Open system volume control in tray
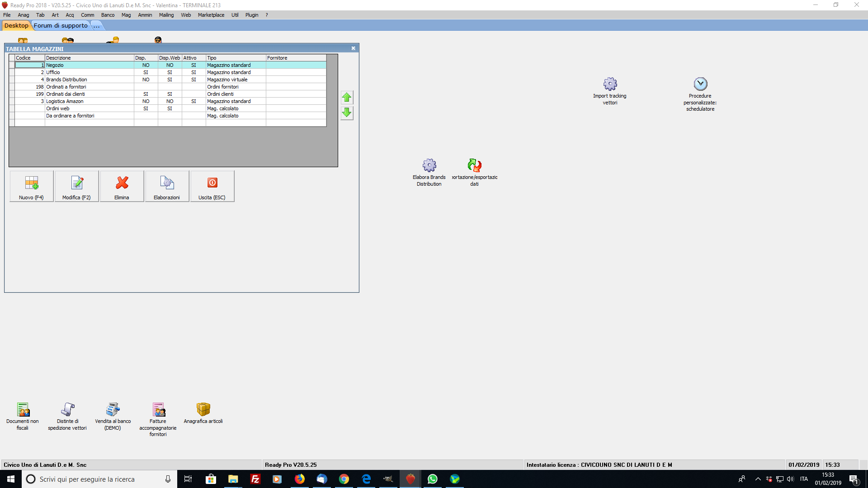868x488 pixels. coord(790,479)
